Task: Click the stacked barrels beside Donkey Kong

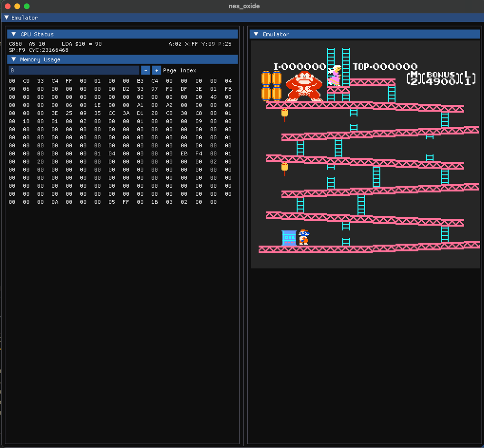Action: [271, 86]
